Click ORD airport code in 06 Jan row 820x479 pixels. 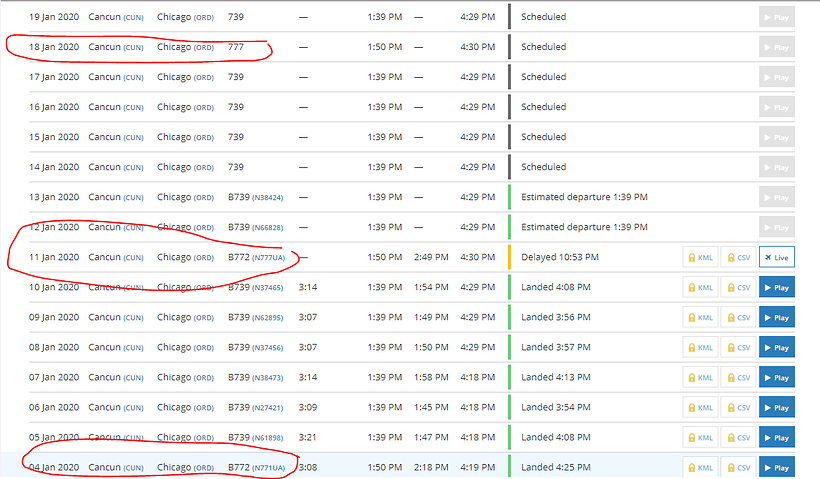(203, 408)
